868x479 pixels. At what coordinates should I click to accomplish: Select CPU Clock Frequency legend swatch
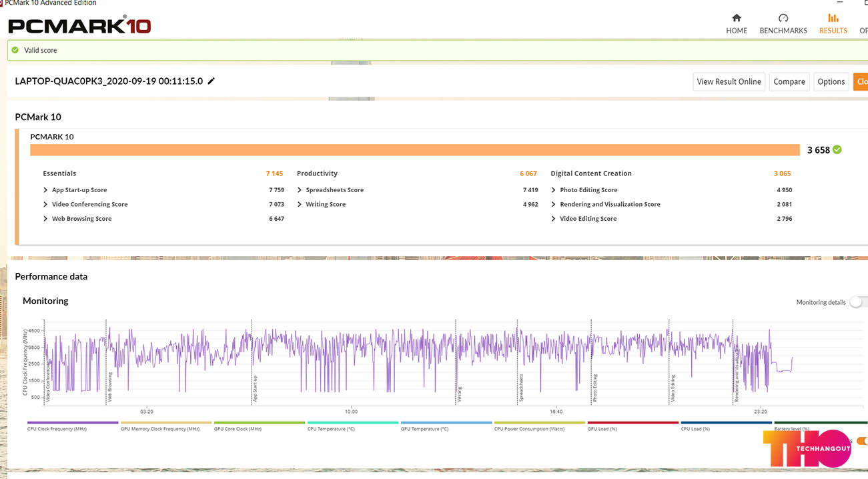[x=73, y=422]
